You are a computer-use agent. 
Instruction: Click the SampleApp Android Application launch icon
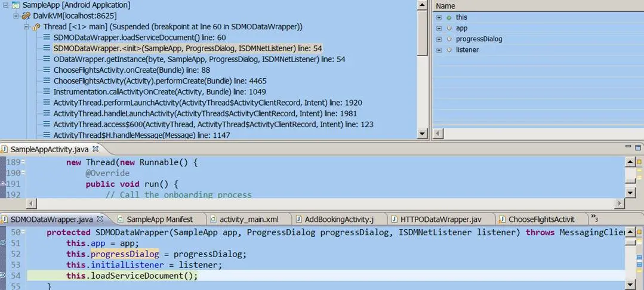coord(16,5)
